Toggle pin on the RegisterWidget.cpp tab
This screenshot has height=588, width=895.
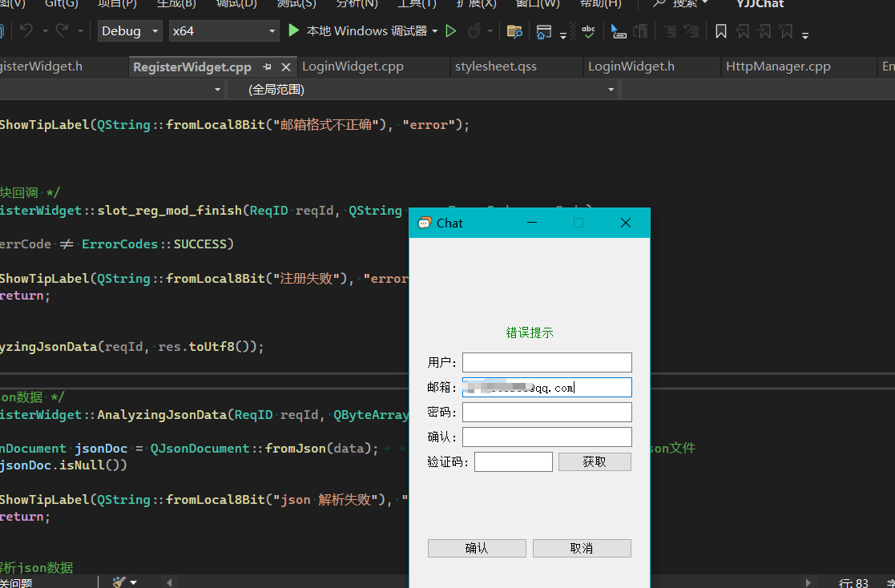click(x=267, y=66)
